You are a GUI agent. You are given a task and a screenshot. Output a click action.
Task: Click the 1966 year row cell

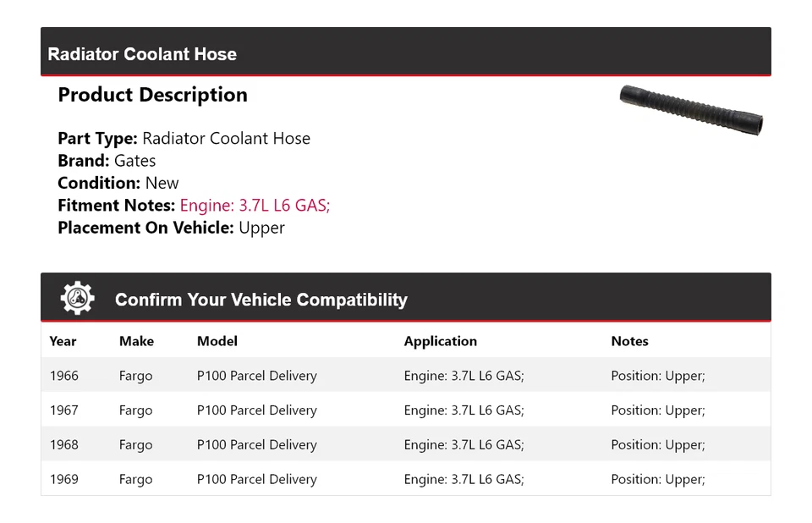pos(64,376)
